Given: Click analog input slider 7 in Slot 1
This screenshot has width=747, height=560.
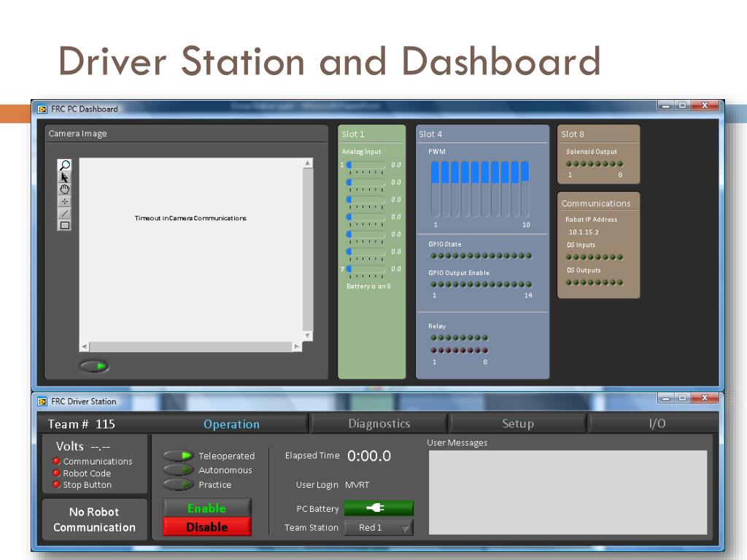Looking at the screenshot, I should click(x=366, y=269).
